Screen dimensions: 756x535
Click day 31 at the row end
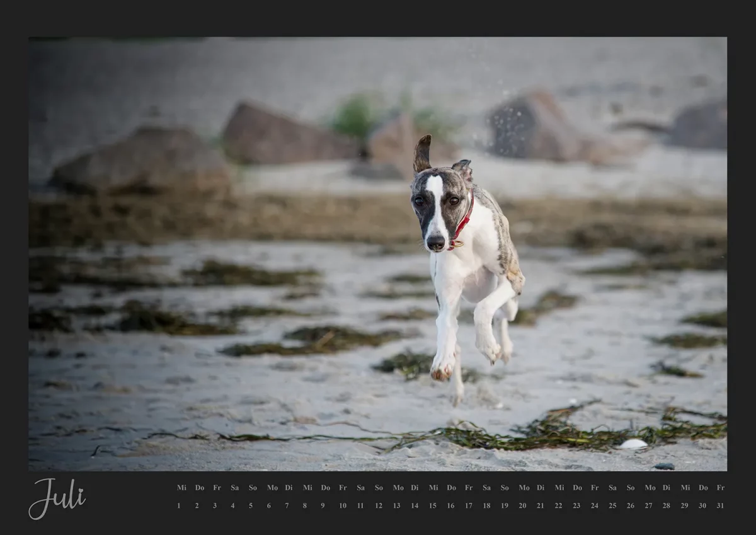[x=720, y=505]
